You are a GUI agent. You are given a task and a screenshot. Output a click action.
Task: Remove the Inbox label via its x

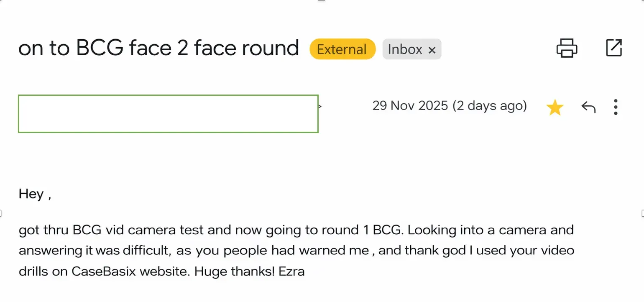(432, 51)
